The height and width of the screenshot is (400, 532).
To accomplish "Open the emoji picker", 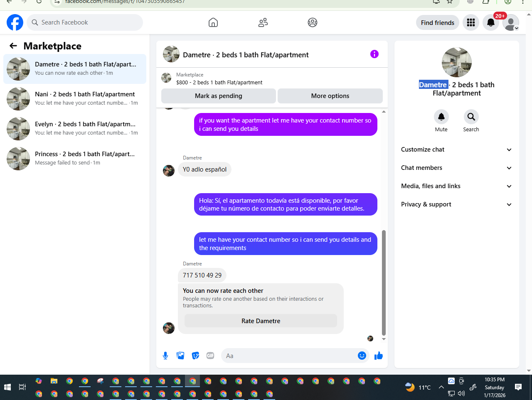I will pyautogui.click(x=362, y=356).
